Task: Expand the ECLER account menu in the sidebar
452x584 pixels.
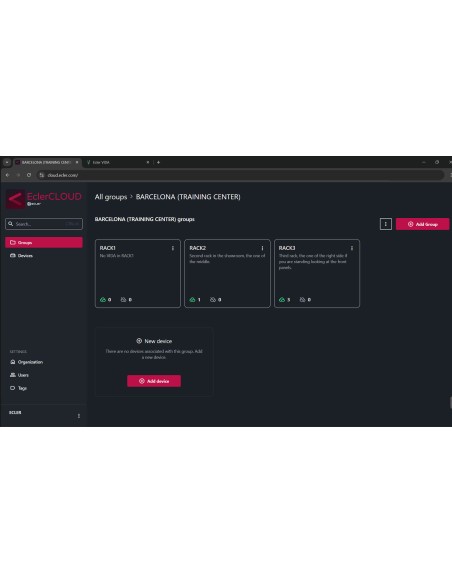Action: tap(79, 416)
